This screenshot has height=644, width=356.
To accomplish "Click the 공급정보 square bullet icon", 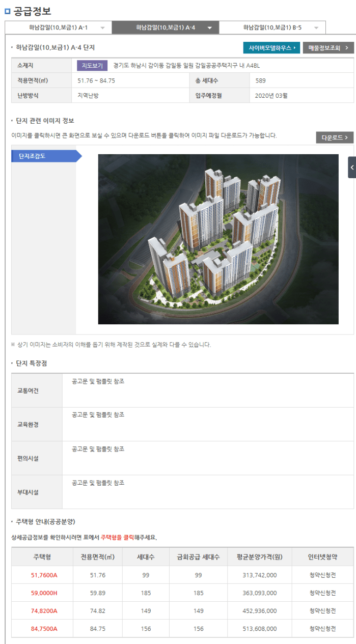I will click(x=7, y=11).
